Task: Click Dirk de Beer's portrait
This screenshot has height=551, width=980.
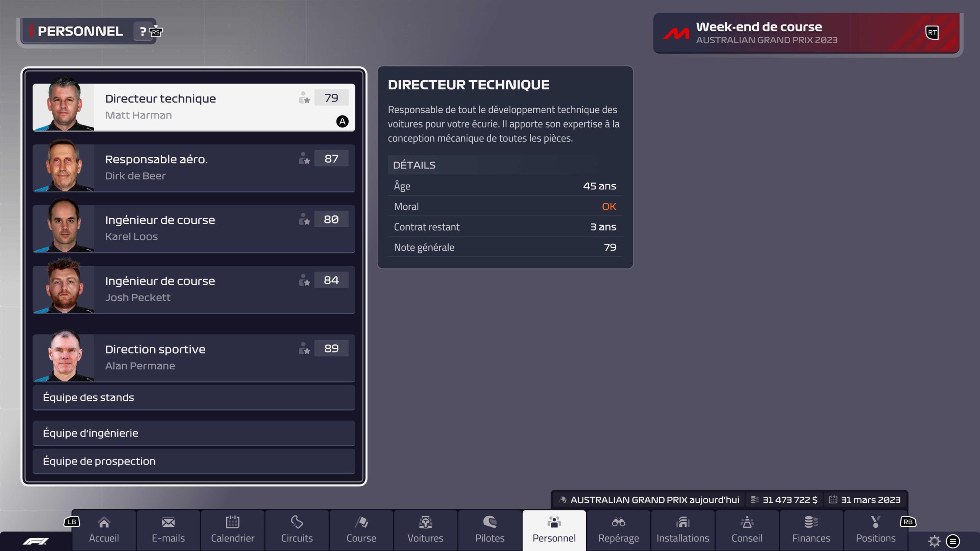Action: click(x=64, y=165)
